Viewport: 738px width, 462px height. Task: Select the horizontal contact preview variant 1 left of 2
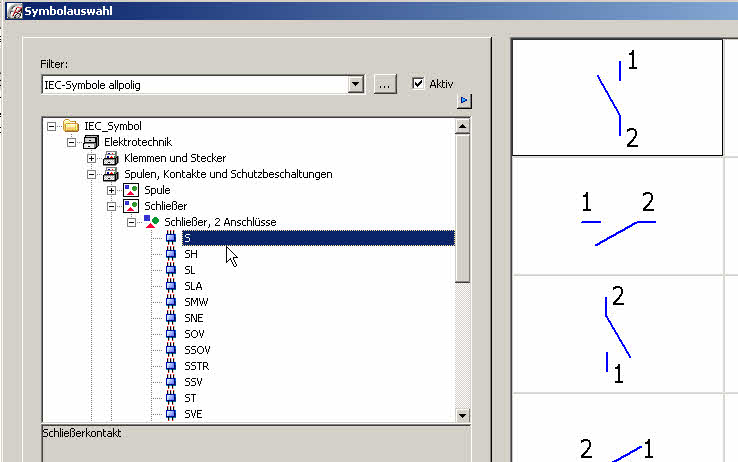tap(617, 216)
